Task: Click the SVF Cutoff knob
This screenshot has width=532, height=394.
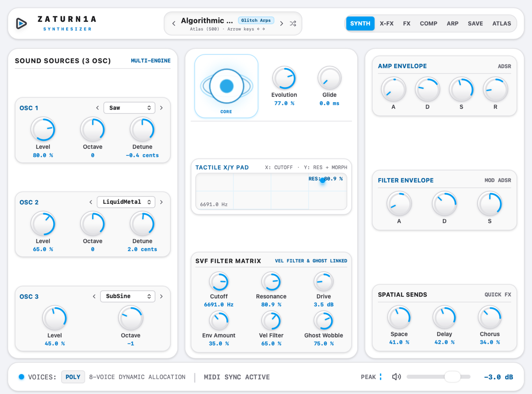Action: [219, 281]
